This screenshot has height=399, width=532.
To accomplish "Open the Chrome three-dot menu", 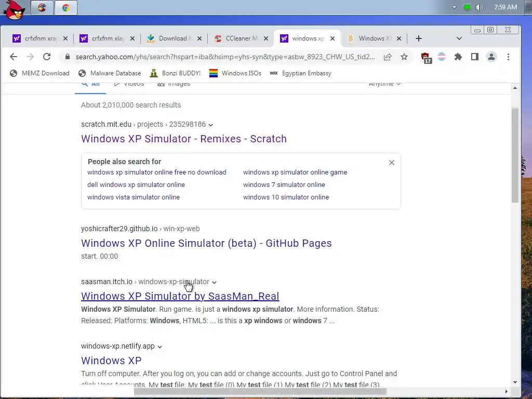I will 508,57.
